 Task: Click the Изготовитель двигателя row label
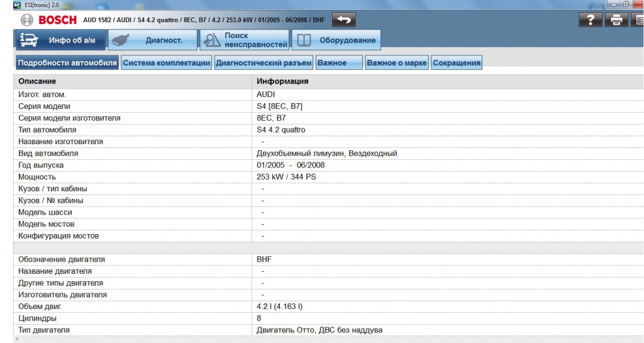pos(62,295)
